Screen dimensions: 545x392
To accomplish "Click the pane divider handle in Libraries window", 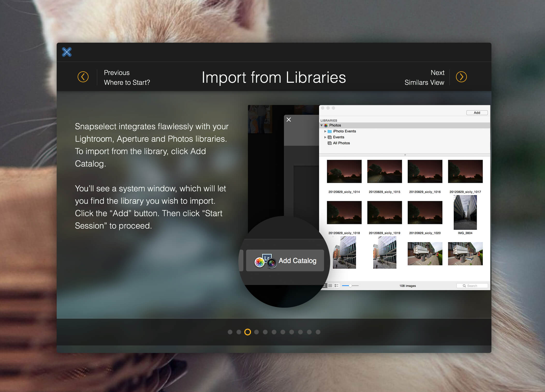I will 405,155.
